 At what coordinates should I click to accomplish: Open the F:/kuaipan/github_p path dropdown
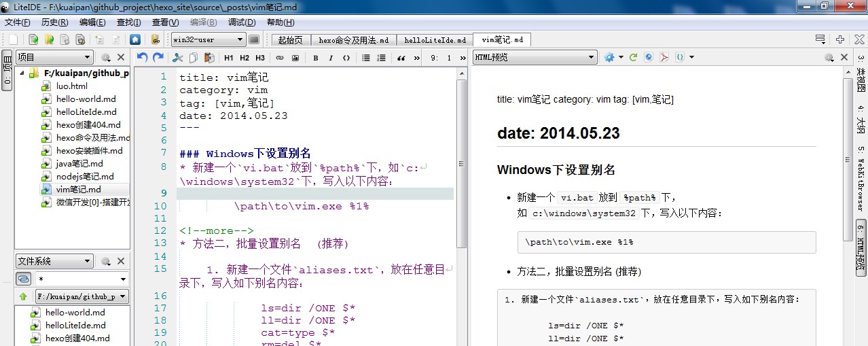pyautogui.click(x=82, y=297)
